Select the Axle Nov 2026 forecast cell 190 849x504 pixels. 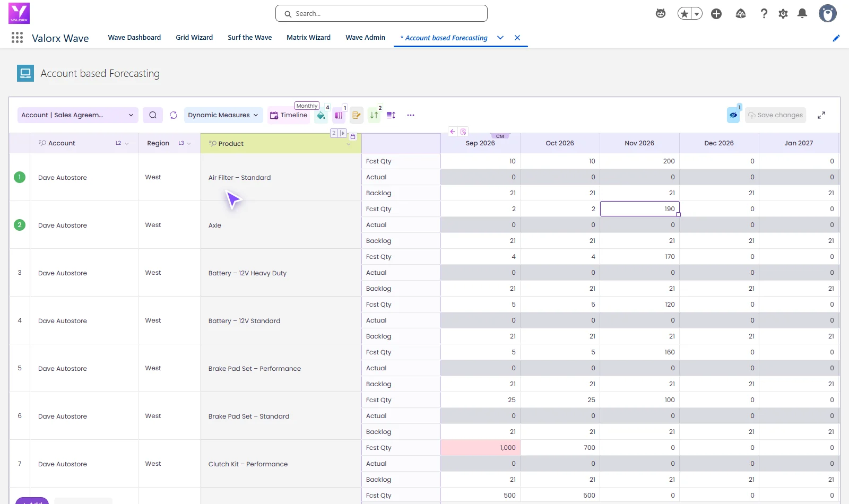coord(639,209)
